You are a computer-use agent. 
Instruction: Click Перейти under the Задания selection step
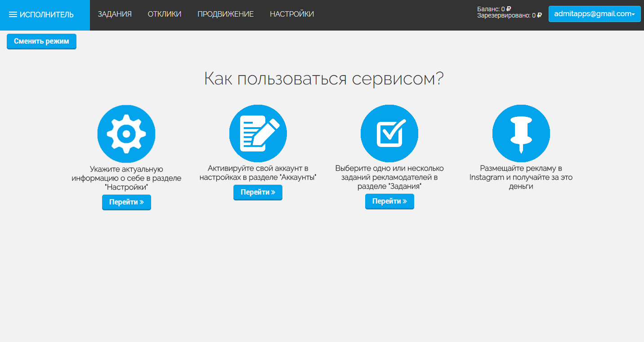point(389,201)
